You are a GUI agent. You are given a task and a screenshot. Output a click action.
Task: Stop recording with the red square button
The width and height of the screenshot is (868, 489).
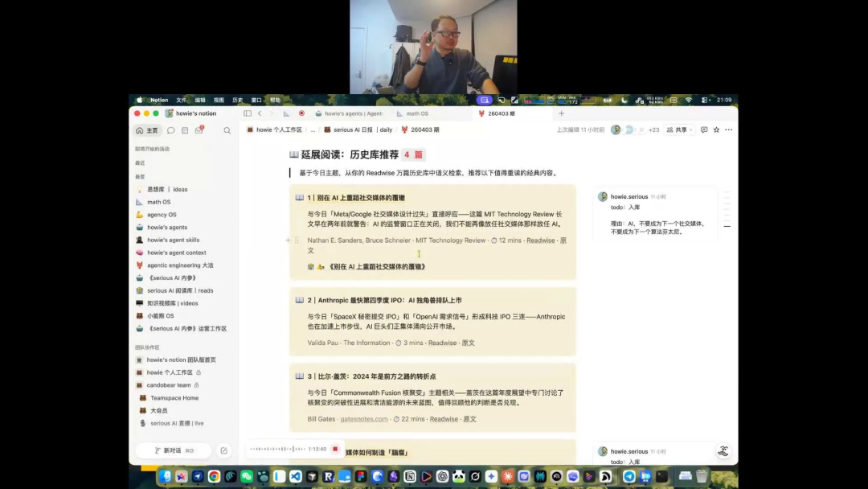point(335,449)
